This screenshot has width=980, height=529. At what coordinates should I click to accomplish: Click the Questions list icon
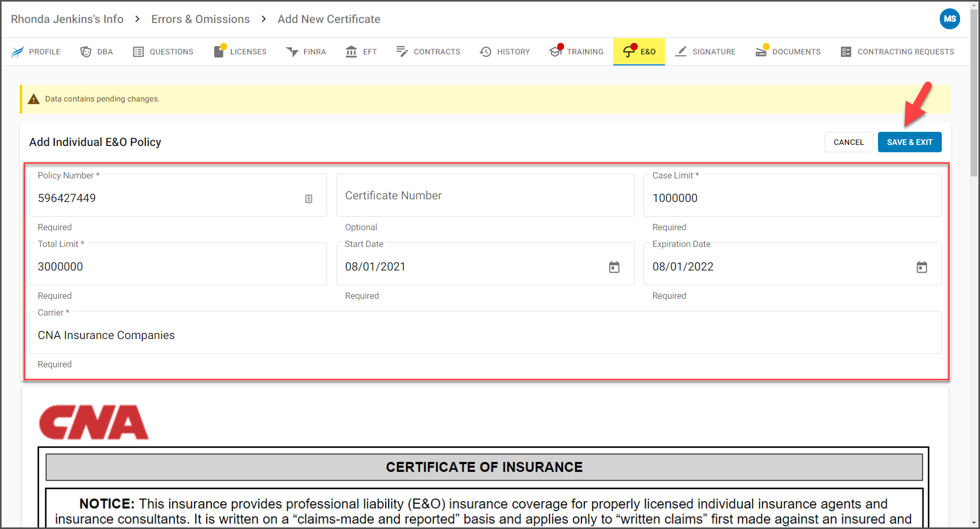tap(138, 52)
